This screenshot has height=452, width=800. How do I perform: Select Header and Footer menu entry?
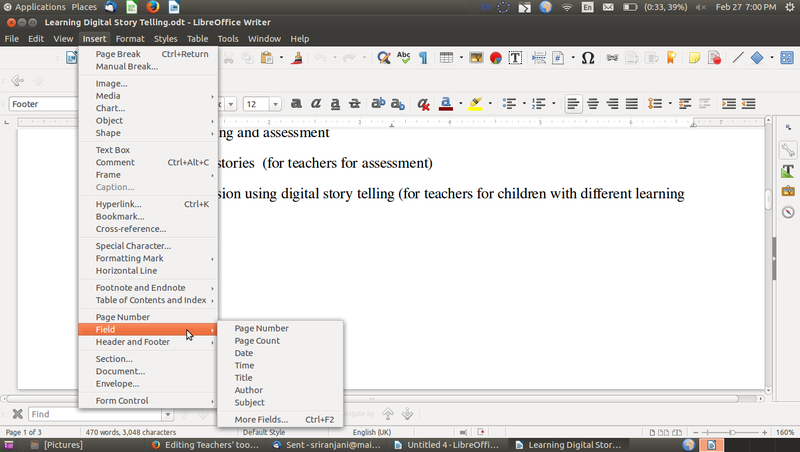pyautogui.click(x=148, y=342)
